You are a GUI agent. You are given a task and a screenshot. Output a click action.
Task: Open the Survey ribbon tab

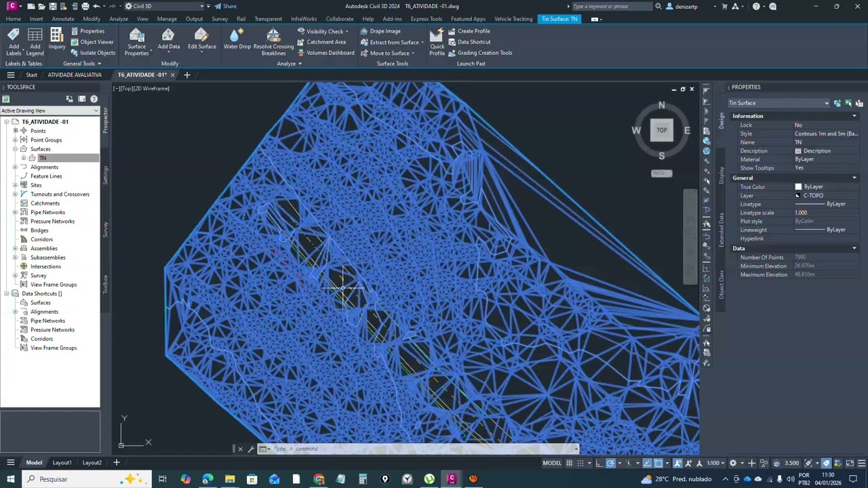coord(220,19)
